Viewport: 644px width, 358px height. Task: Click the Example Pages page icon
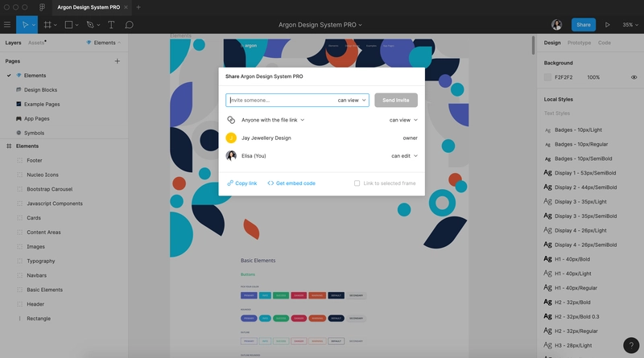[19, 104]
